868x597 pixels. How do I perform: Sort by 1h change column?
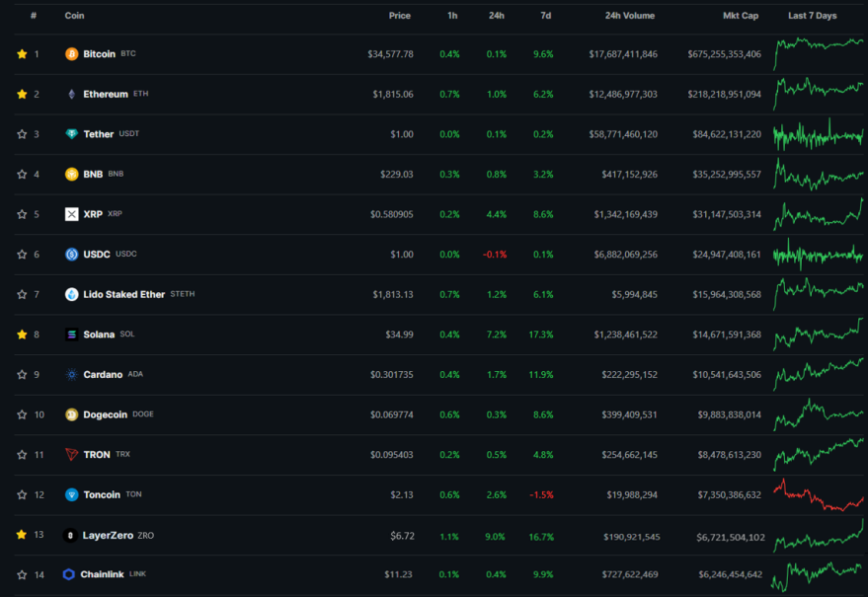point(452,16)
